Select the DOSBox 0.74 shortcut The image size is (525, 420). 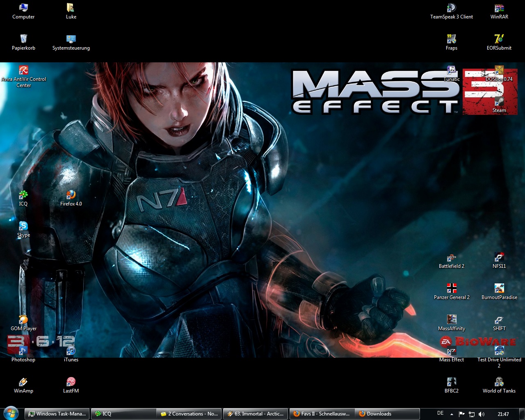pos(499,73)
